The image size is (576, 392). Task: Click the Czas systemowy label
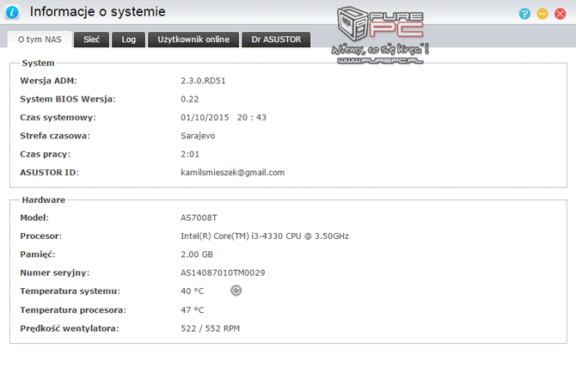58,118
